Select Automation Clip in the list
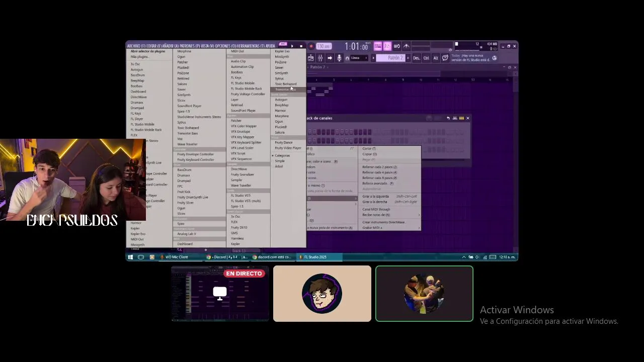Viewport: 644px width, 362px height. (x=242, y=67)
